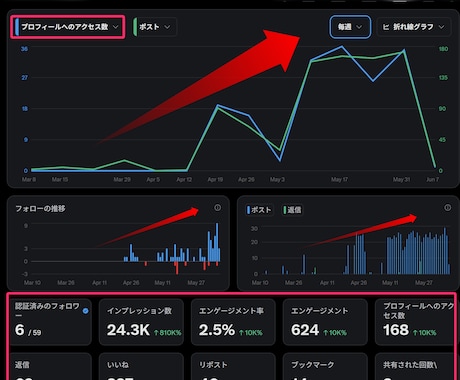Open the いいね stat card
This screenshot has height=380, width=460.
[141, 367]
